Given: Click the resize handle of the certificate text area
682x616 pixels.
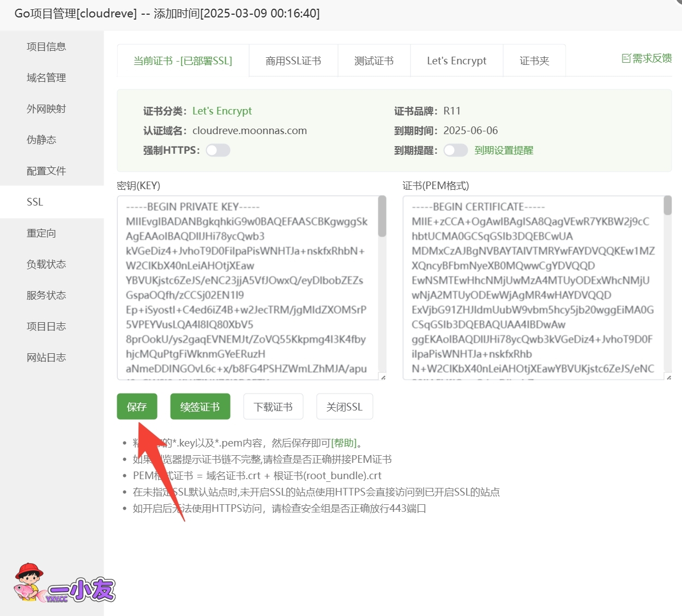Looking at the screenshot, I should click(668, 377).
